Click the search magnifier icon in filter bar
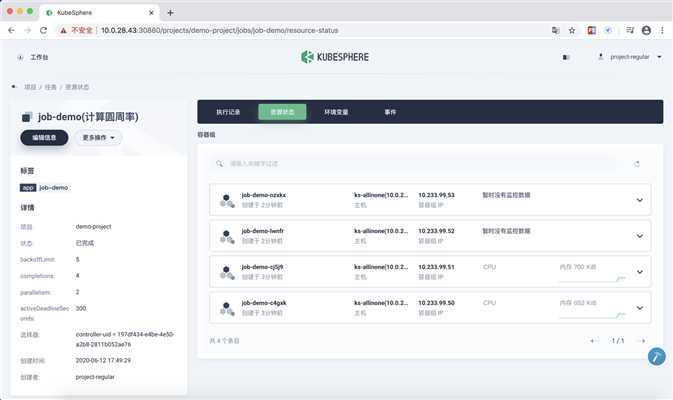 point(219,164)
